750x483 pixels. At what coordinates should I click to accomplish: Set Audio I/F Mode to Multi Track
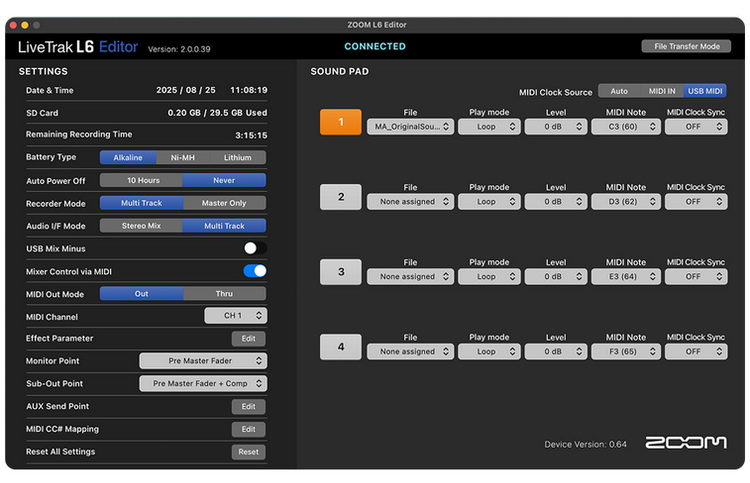(224, 226)
